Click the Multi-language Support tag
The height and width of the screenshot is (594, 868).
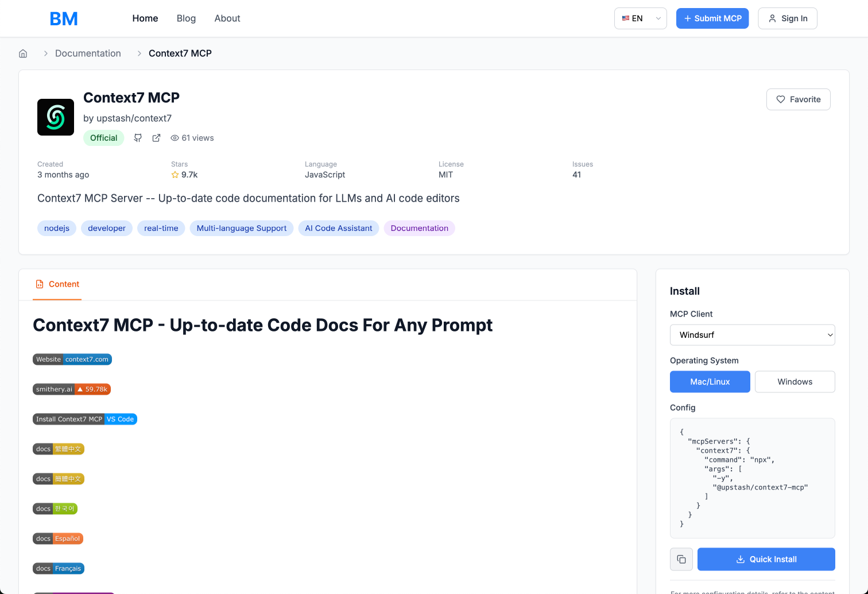point(242,228)
